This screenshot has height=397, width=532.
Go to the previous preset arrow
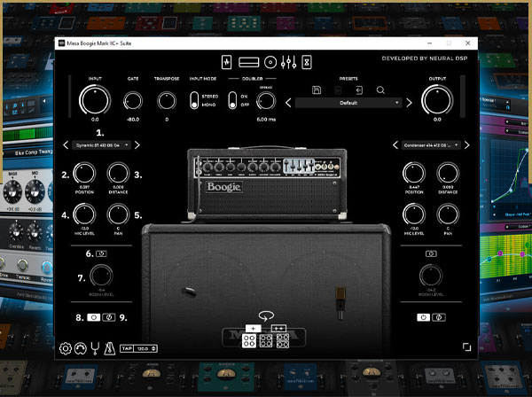click(288, 103)
